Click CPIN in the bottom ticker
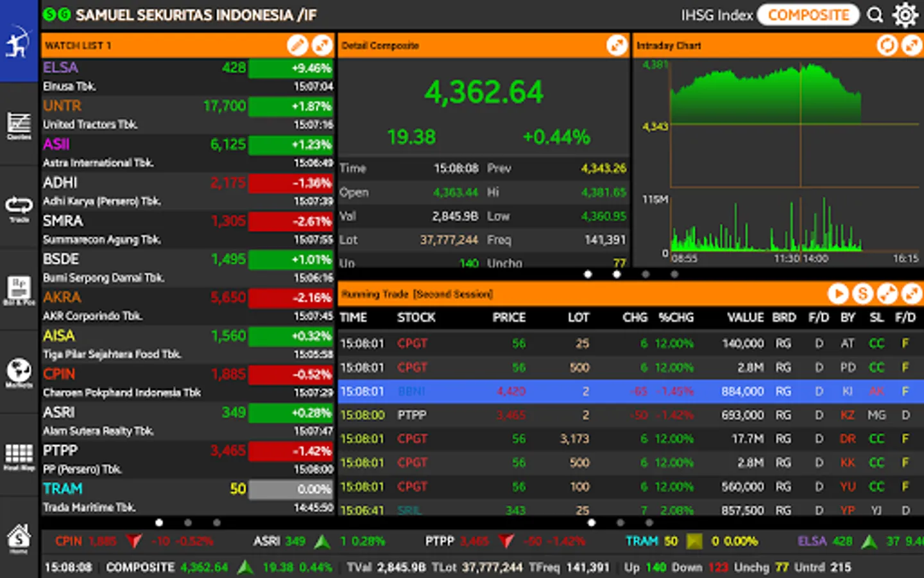 tap(68, 541)
